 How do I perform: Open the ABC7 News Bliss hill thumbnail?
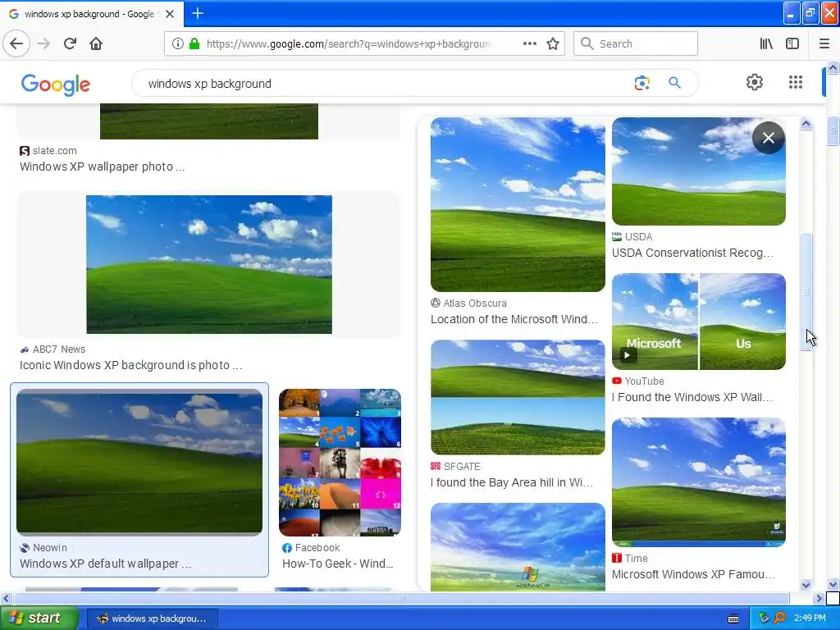(209, 264)
